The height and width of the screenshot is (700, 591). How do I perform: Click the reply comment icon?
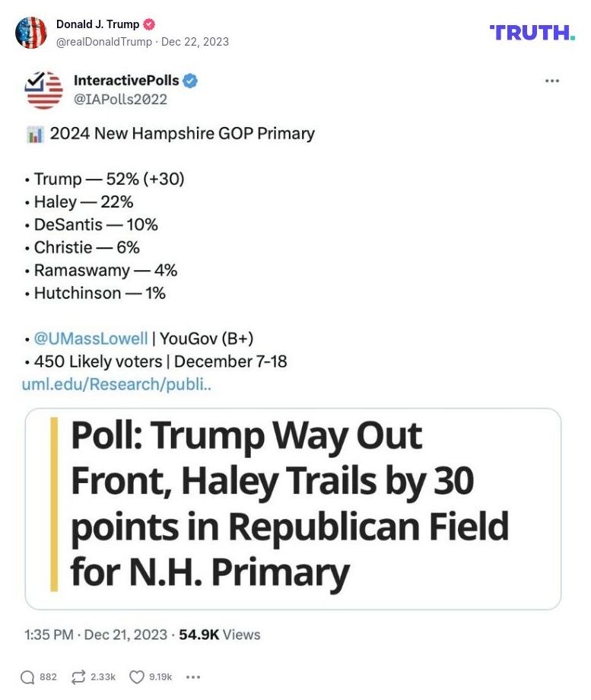coord(28,676)
